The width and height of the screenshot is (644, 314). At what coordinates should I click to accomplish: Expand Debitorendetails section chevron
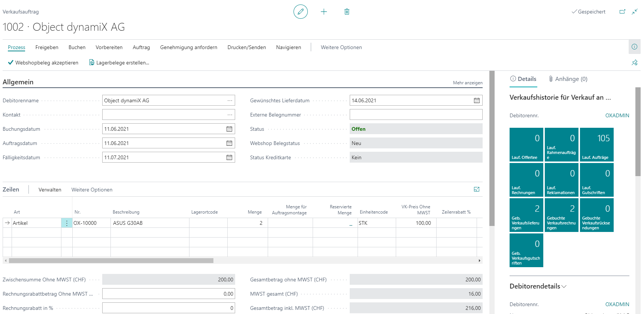coord(564,286)
